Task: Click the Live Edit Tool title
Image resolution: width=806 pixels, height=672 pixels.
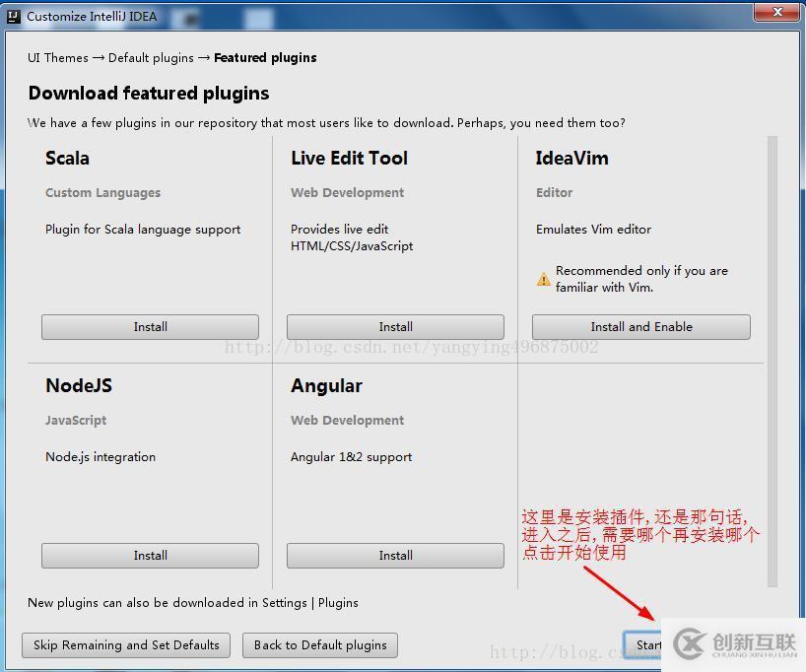Action: click(x=349, y=158)
